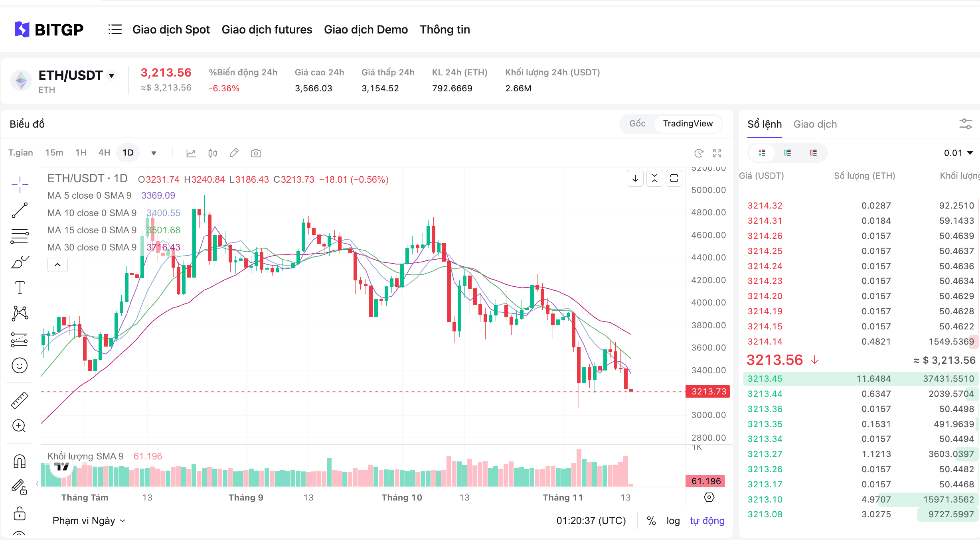Screen dimensions: 980x540
Task: Switch to the Giao dịch tab
Action: click(x=815, y=124)
